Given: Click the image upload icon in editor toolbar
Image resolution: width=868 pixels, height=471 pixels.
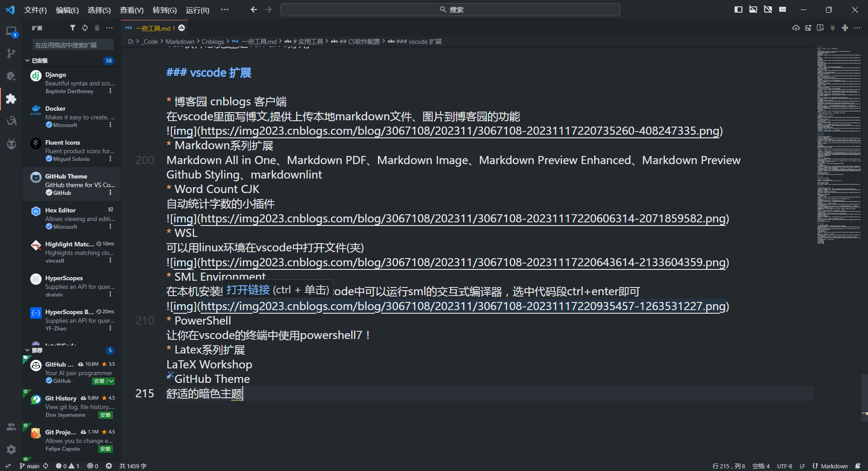Looking at the screenshot, I should coord(808,28).
